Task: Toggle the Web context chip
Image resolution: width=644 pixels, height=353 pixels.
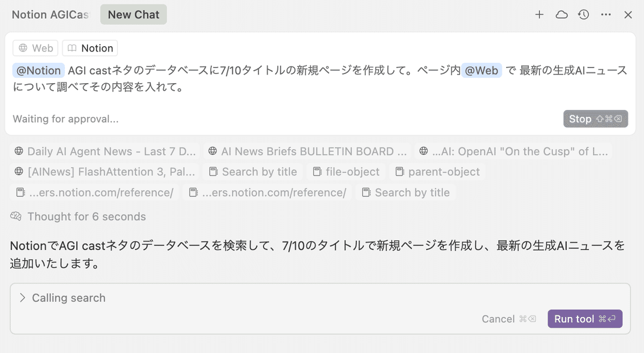Action: click(36, 48)
